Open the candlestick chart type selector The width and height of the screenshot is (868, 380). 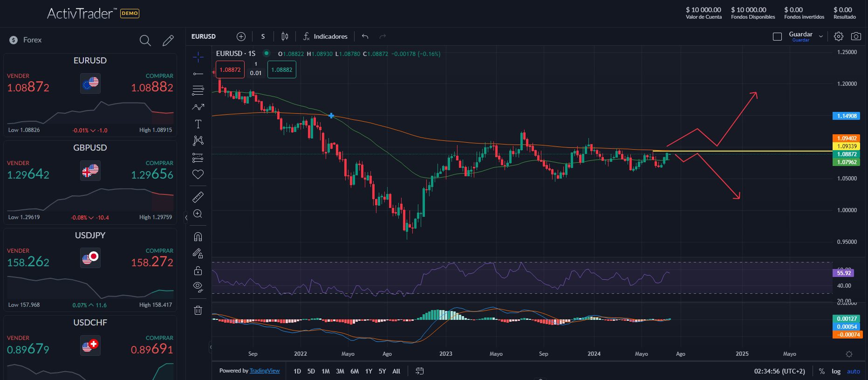(285, 36)
